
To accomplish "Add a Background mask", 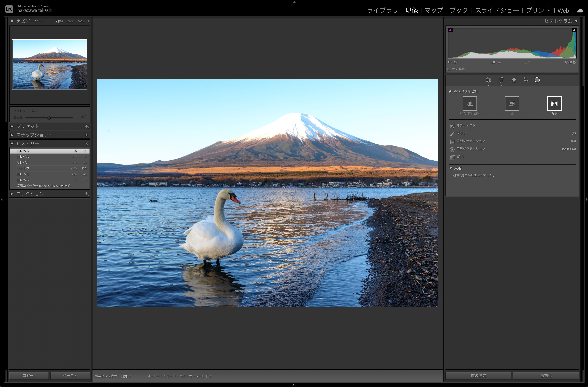I will pyautogui.click(x=554, y=104).
